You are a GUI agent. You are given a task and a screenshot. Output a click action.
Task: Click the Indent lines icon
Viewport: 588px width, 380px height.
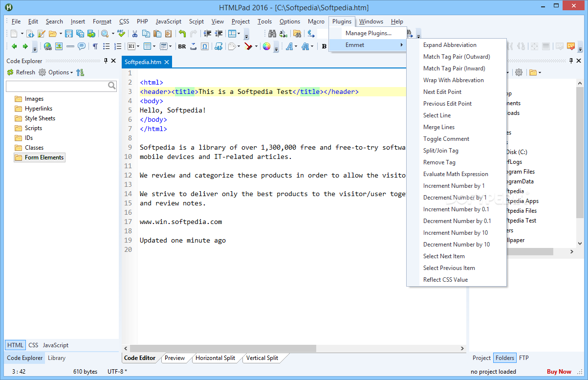pyautogui.click(x=207, y=34)
